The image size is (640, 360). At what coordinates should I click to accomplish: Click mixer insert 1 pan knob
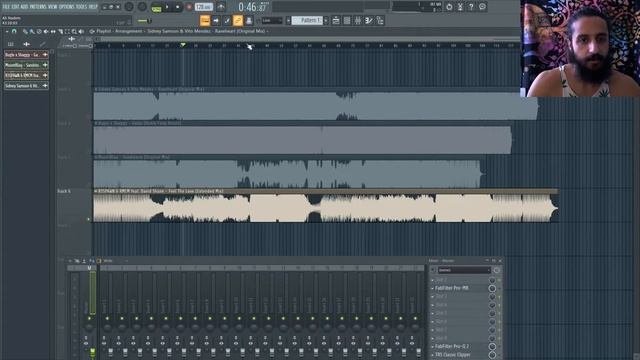tap(107, 327)
